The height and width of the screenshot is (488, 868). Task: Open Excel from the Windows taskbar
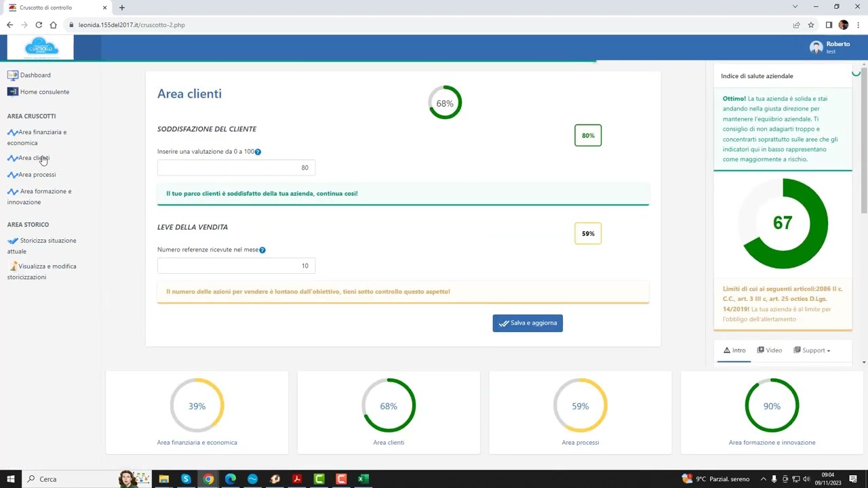click(x=363, y=479)
